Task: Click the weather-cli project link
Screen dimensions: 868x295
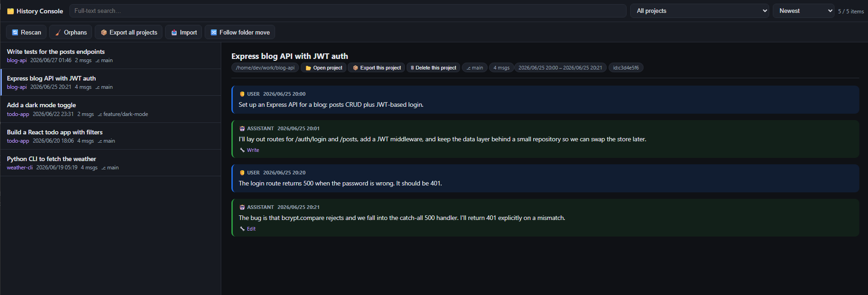Action: pyautogui.click(x=20, y=168)
